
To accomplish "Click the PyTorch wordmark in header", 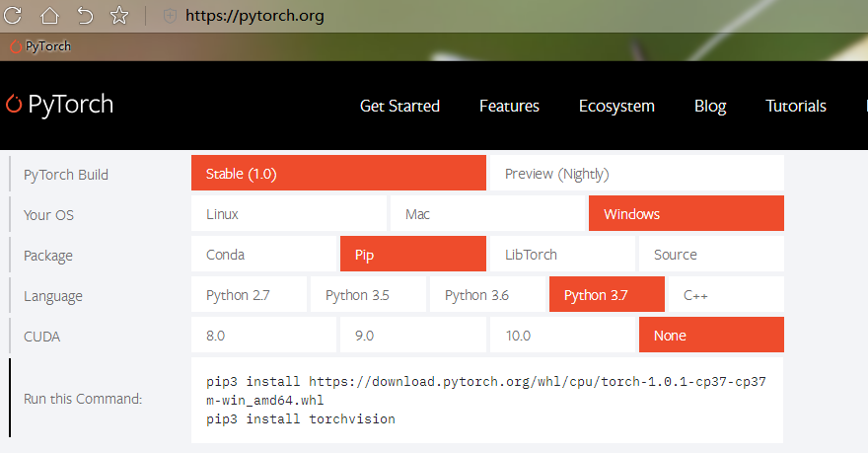I will click(71, 104).
